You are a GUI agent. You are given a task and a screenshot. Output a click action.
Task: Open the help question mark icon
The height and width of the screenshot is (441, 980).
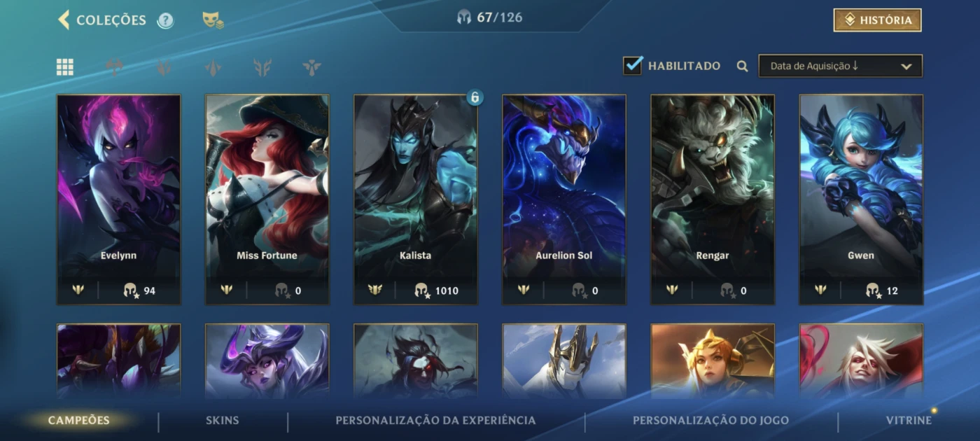pyautogui.click(x=165, y=20)
